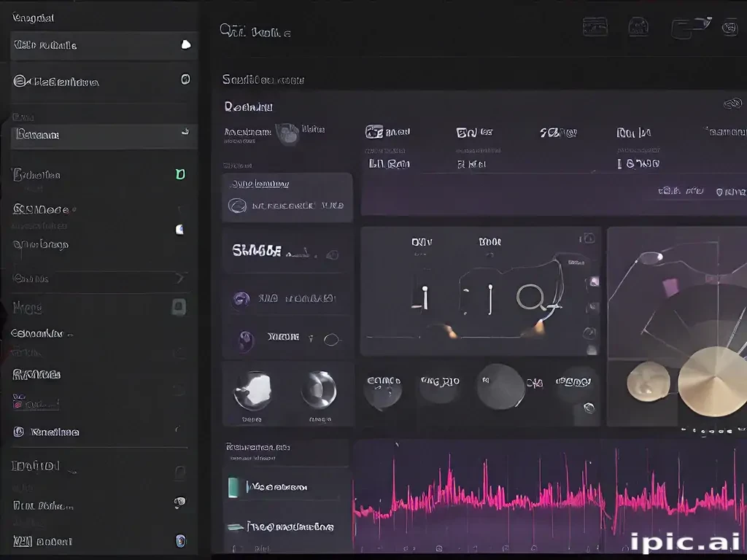The width and height of the screenshot is (747, 560).
Task: Click the green square icon in the sidebar
Action: (181, 174)
